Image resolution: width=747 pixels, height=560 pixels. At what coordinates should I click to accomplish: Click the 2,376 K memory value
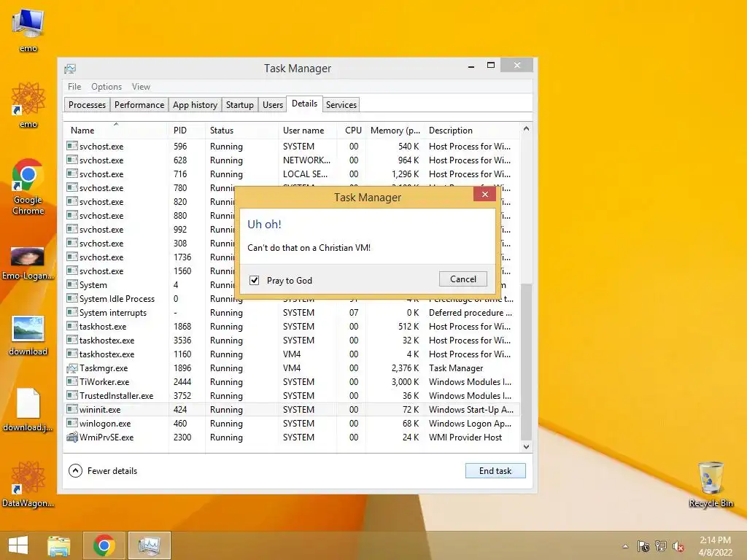[405, 368]
